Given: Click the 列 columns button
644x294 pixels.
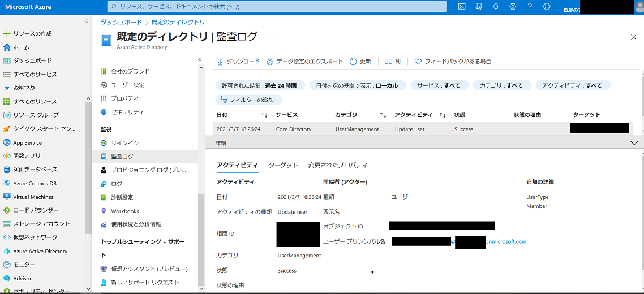Looking at the screenshot, I should (393, 62).
